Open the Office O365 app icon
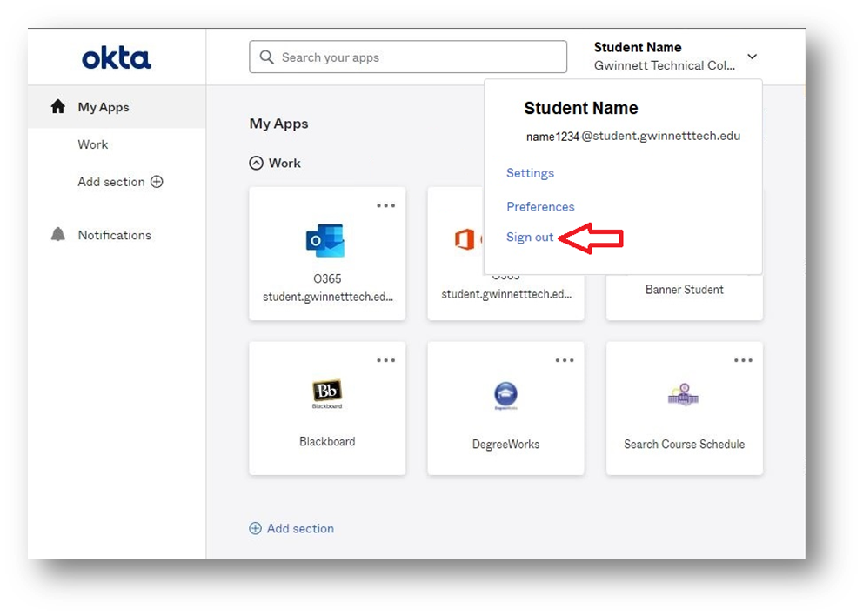The width and height of the screenshot is (863, 616). point(465,239)
